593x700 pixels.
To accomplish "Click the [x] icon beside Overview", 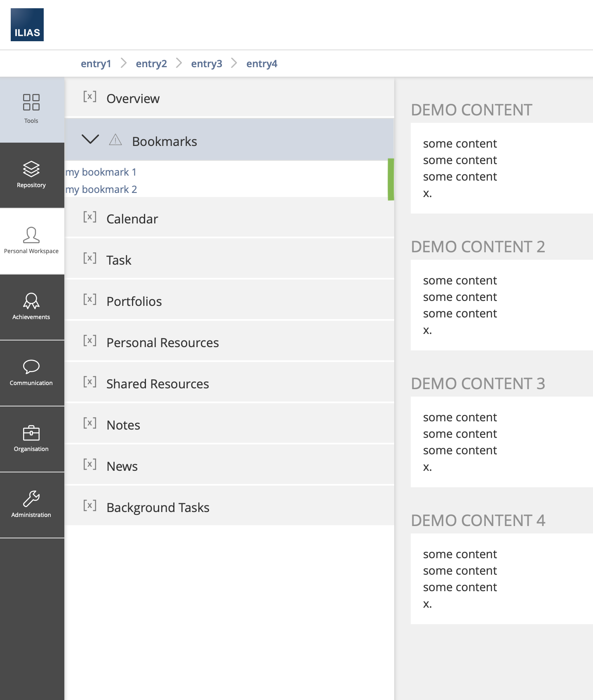I will click(x=90, y=96).
